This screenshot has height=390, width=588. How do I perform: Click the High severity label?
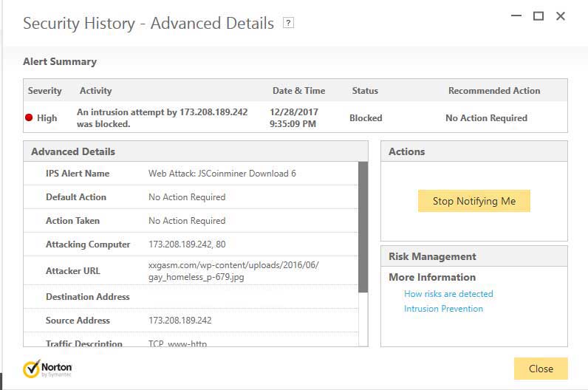coord(47,117)
